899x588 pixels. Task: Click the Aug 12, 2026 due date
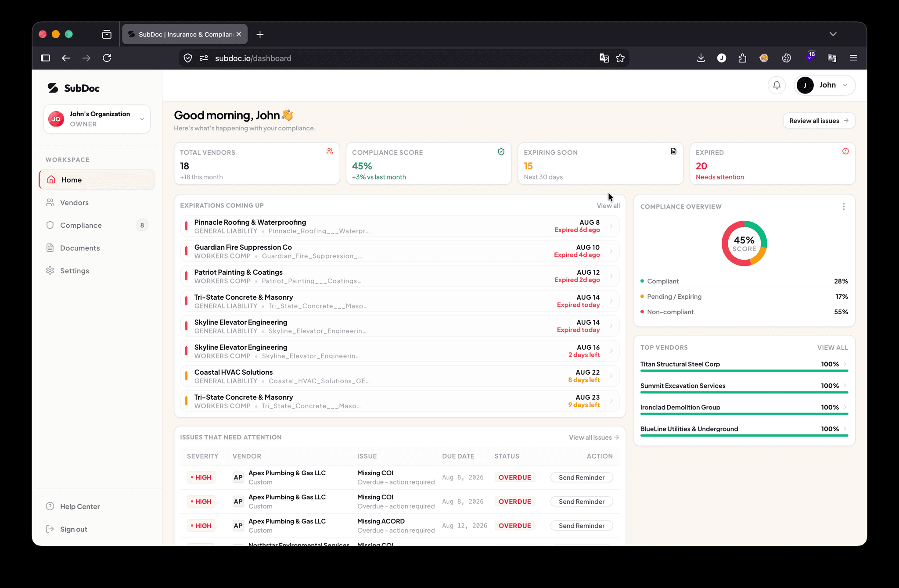click(464, 526)
